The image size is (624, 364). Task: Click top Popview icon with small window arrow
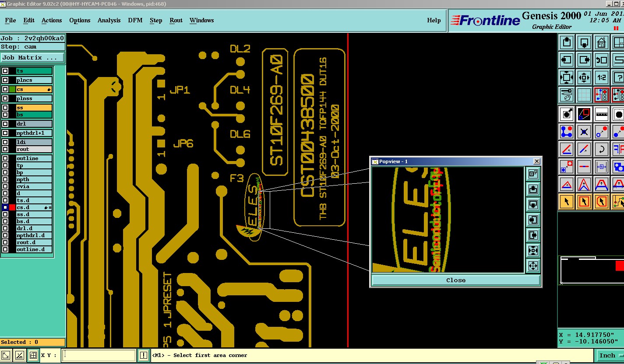click(x=533, y=174)
